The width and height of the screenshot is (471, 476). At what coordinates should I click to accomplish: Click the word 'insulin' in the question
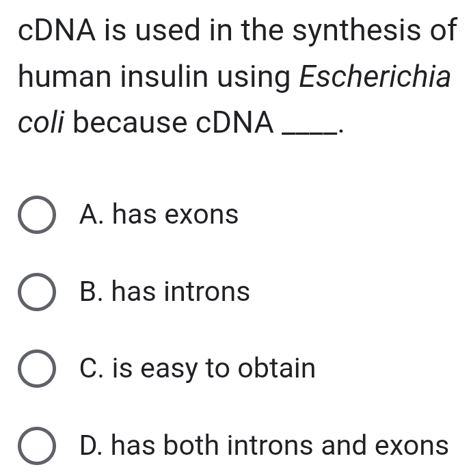pyautogui.click(x=164, y=76)
